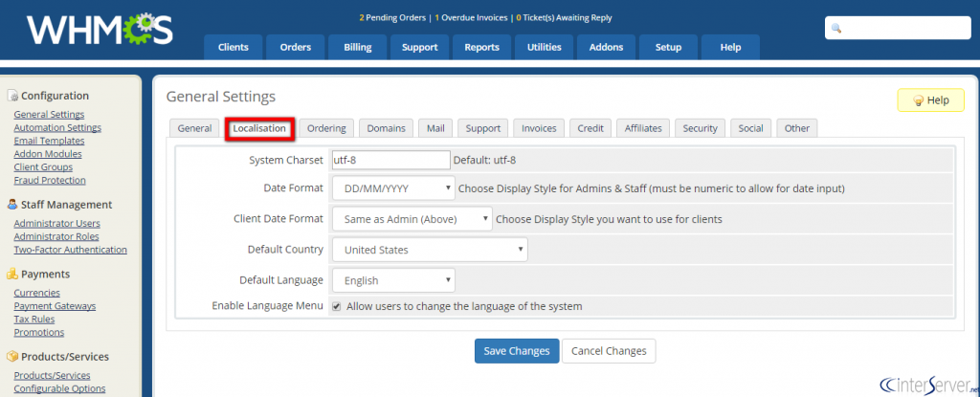The height and width of the screenshot is (397, 980).
Task: Open the Default Country dropdown
Action: pyautogui.click(x=430, y=250)
